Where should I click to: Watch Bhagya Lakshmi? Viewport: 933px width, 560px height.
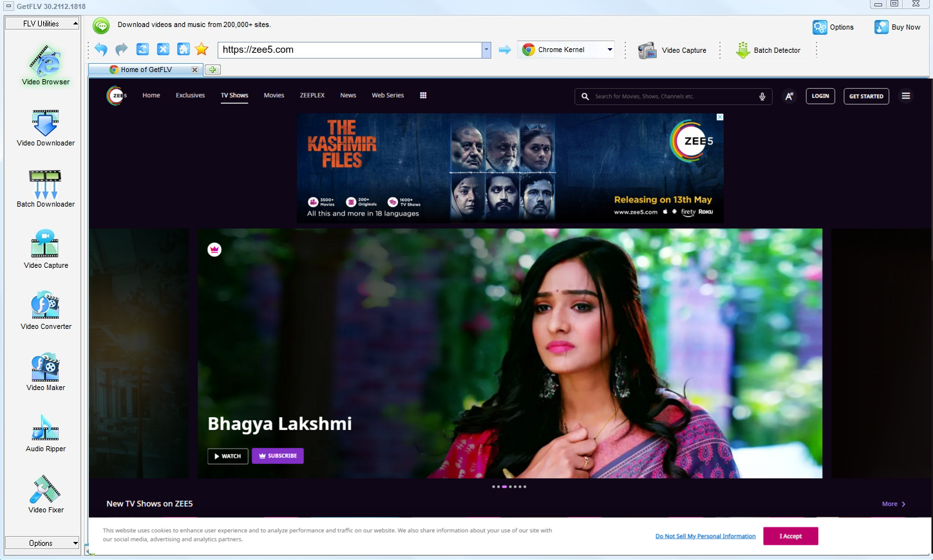(227, 456)
